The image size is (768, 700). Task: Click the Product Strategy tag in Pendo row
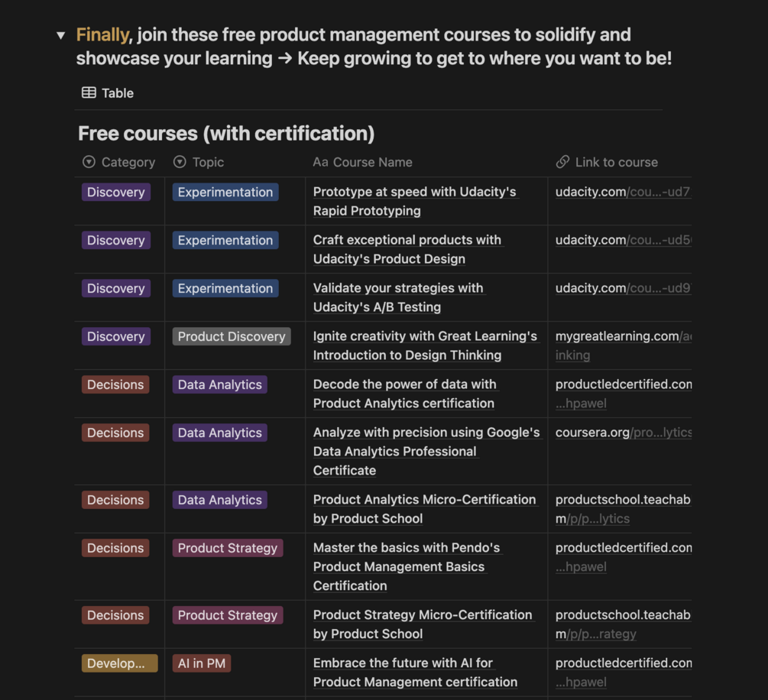(227, 548)
